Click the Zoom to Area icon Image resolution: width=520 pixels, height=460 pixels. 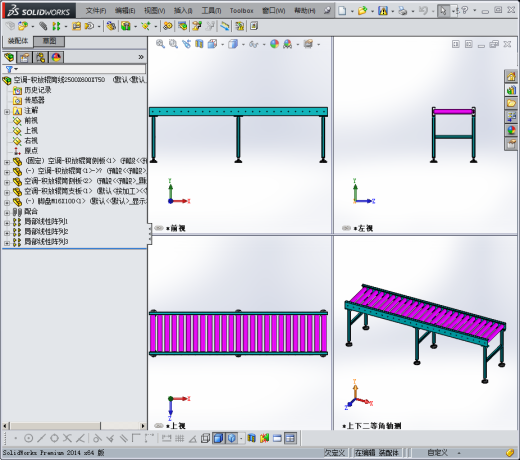pos(173,44)
